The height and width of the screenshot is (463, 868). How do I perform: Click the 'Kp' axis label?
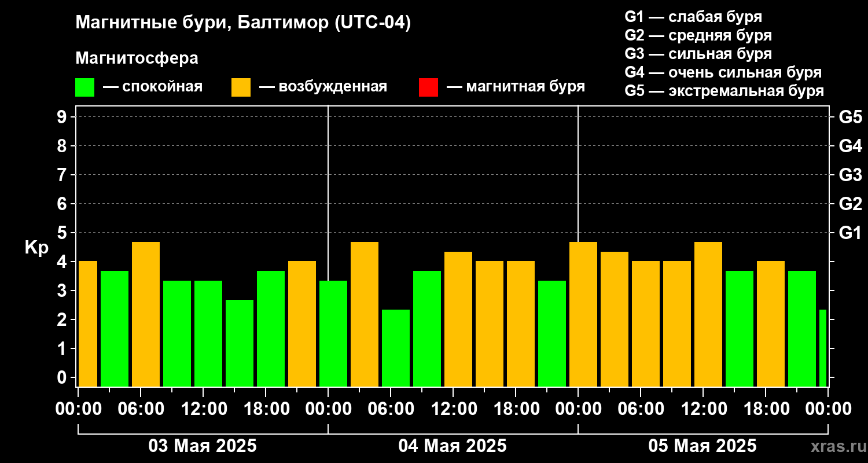[36, 248]
